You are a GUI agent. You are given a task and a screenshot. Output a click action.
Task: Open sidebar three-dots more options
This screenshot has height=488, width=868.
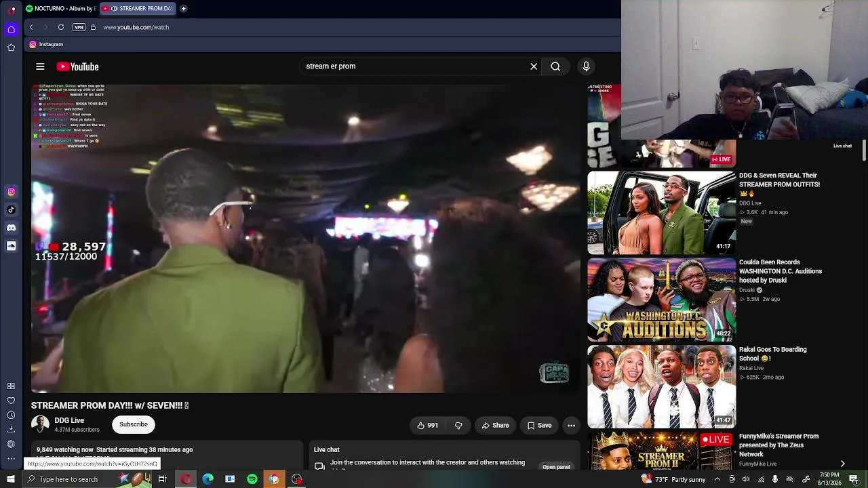(x=11, y=459)
